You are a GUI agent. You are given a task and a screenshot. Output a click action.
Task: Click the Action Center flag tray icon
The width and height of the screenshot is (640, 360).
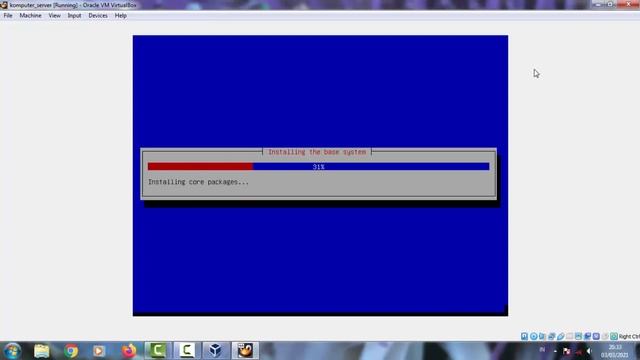[x=567, y=351]
